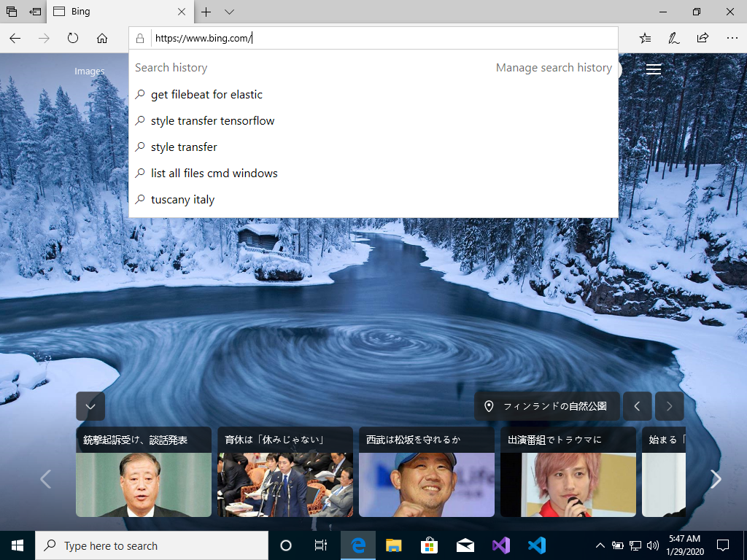Open Visual Studio Code from taskbar
The image size is (747, 560).
point(537,545)
